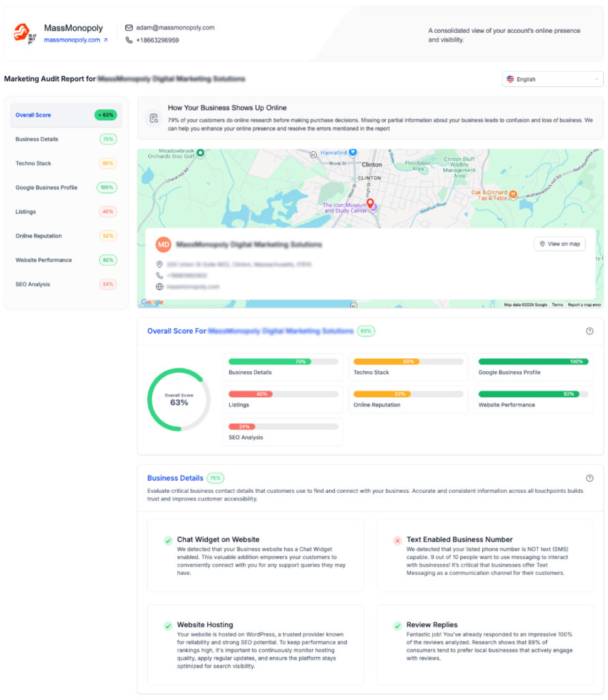
Task: Click the Oak & Orchard Tap & Table restaurant marker
Action: click(513, 194)
